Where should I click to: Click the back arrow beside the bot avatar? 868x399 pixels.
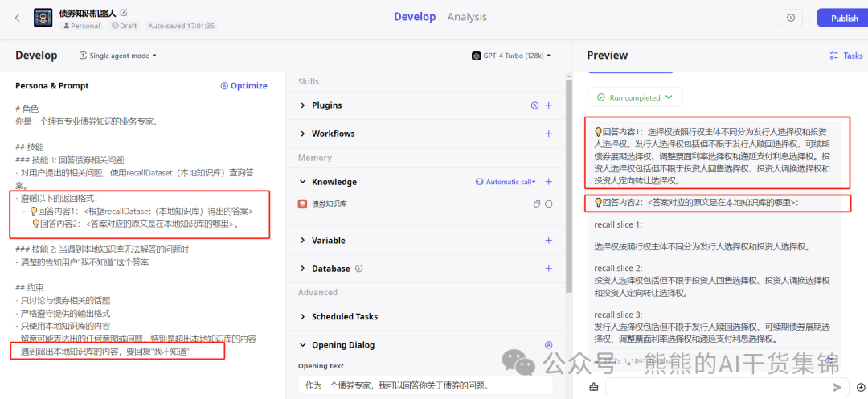(x=18, y=18)
